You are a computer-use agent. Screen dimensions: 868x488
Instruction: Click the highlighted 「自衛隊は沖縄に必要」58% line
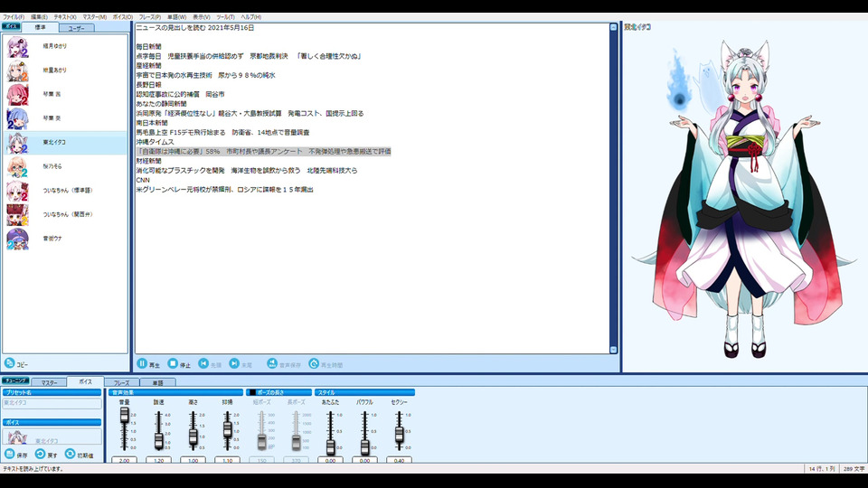(x=263, y=151)
